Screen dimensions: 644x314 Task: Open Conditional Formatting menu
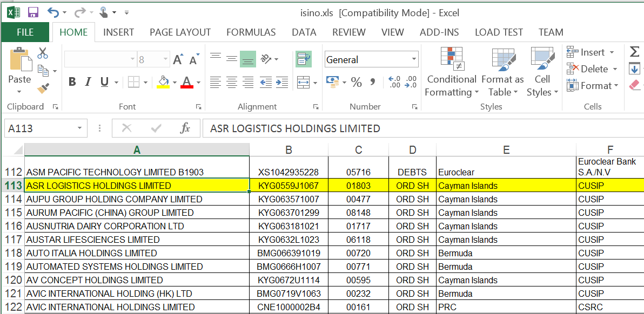[451, 72]
